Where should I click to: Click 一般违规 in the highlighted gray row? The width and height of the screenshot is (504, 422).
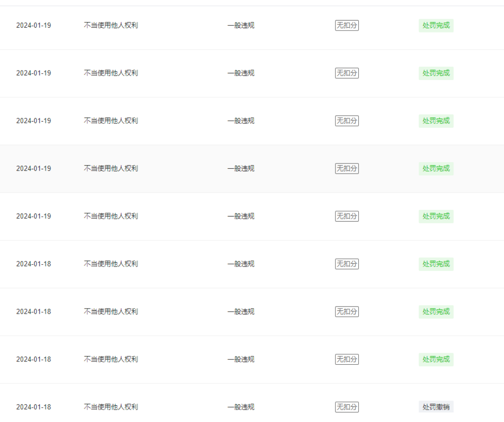coord(241,168)
